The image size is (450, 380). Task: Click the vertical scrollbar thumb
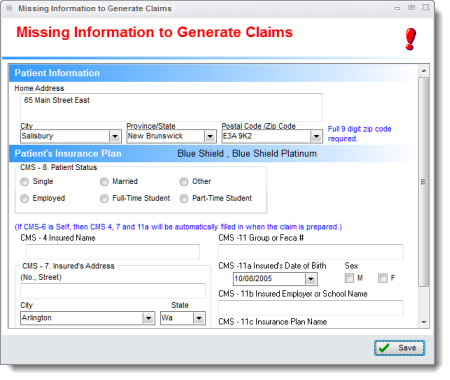[x=424, y=182]
